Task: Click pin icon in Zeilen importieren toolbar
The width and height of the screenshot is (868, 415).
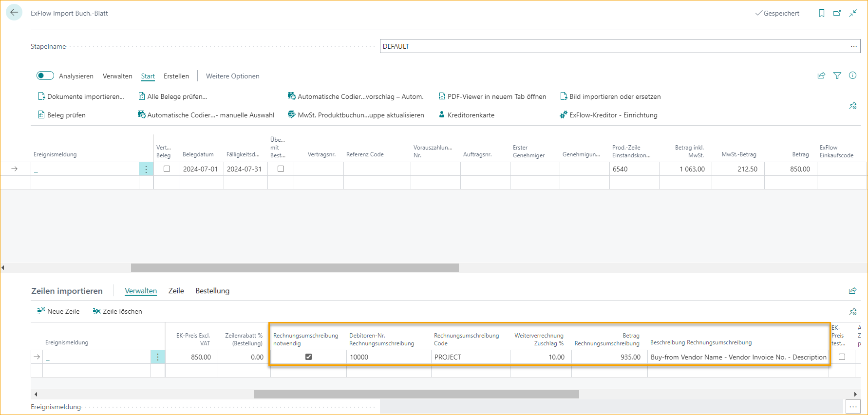Action: coord(853,311)
